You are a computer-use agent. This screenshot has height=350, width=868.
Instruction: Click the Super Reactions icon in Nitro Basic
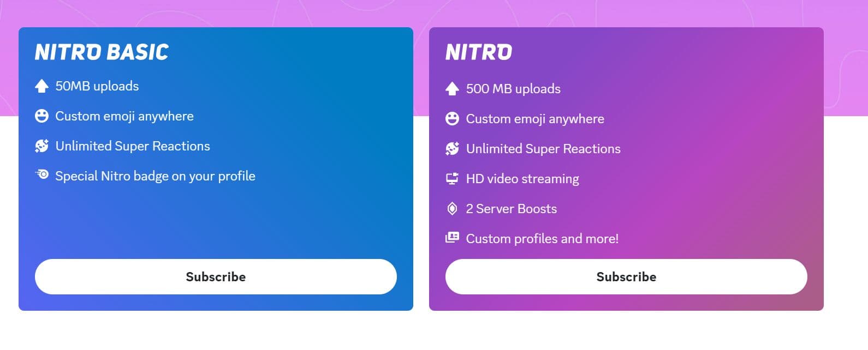point(41,146)
